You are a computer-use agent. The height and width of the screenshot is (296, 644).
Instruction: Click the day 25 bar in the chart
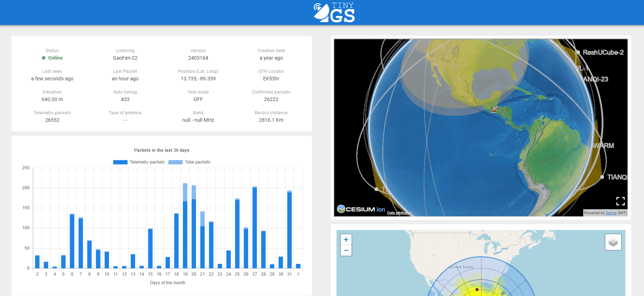pyautogui.click(x=237, y=234)
